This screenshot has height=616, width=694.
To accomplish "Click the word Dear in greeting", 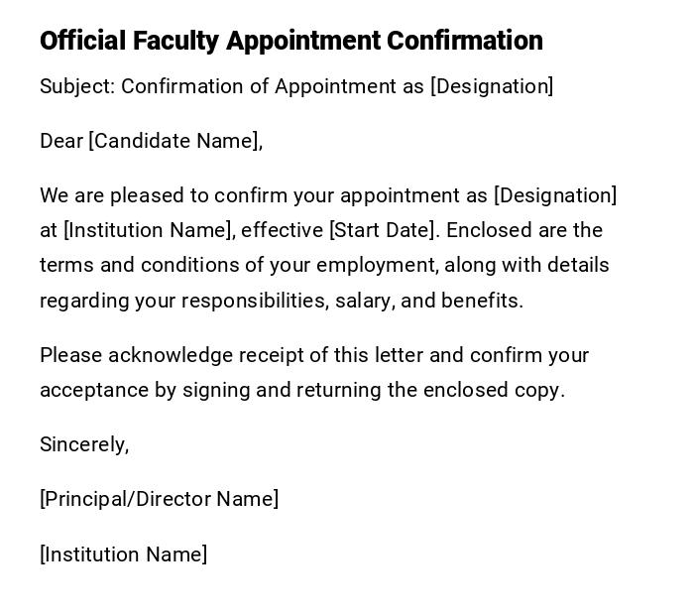I will 61,142.
